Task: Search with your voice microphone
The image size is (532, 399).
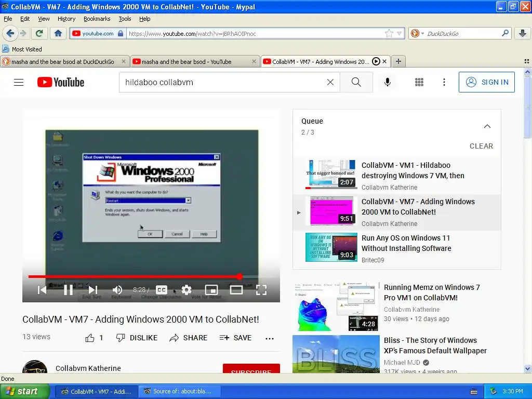Action: [x=388, y=82]
